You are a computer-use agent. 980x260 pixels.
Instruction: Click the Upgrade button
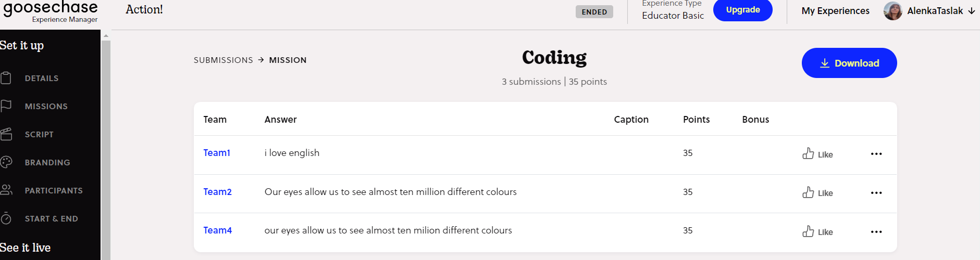[x=743, y=10]
